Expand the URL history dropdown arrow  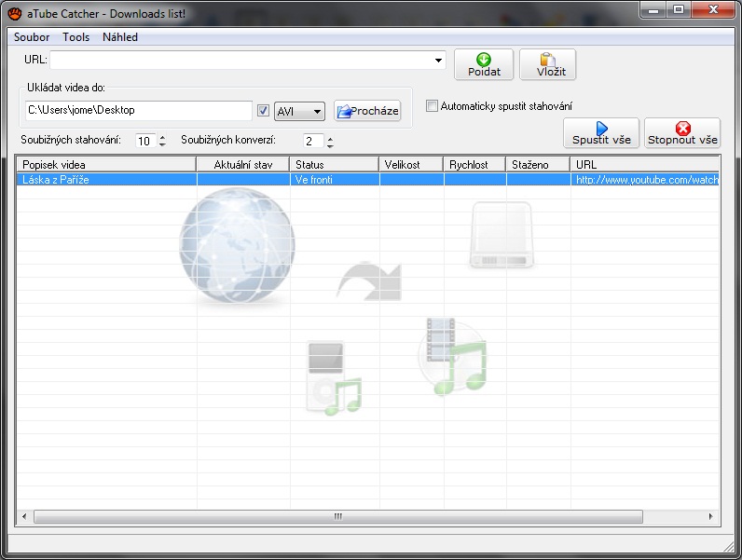439,60
